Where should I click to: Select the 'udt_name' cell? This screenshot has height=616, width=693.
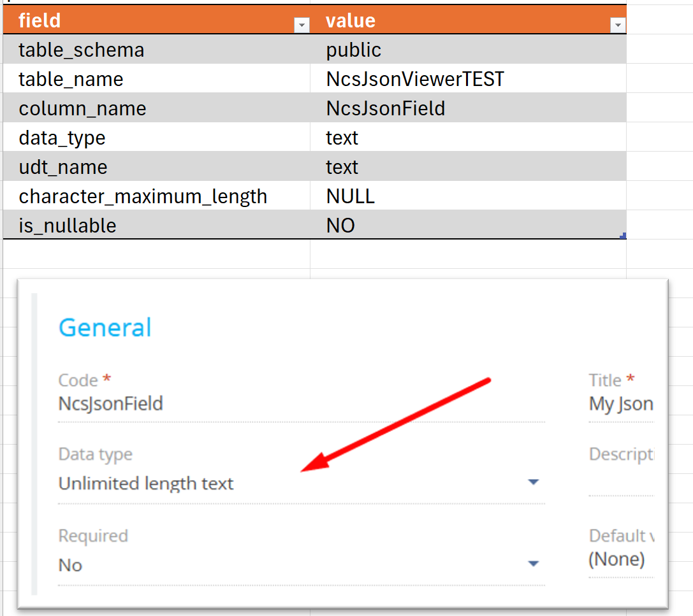[x=156, y=166]
